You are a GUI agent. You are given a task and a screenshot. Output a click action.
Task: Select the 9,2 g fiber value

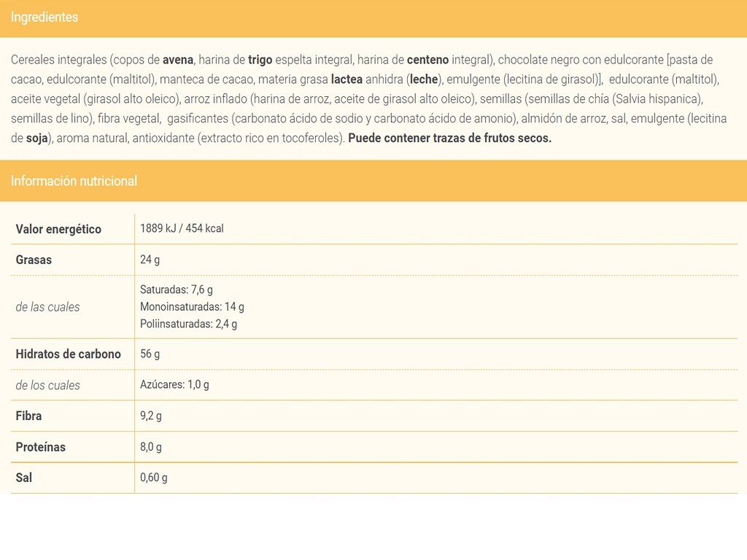pyautogui.click(x=150, y=416)
